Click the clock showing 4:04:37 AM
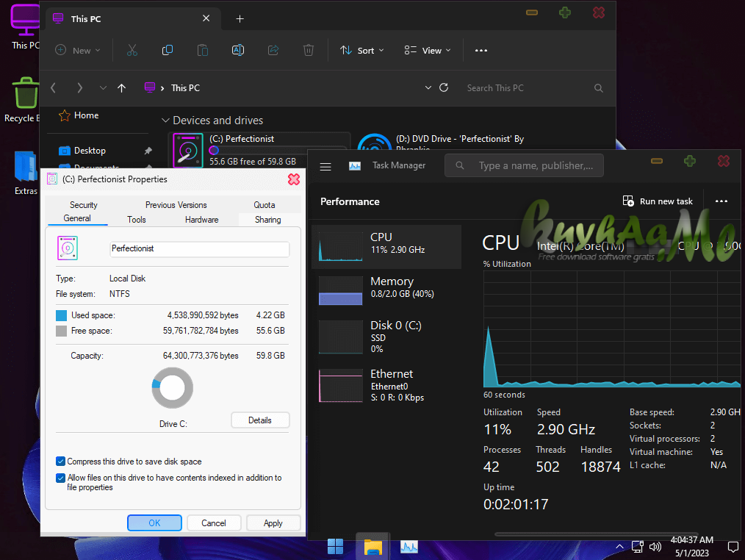 pyautogui.click(x=692, y=540)
